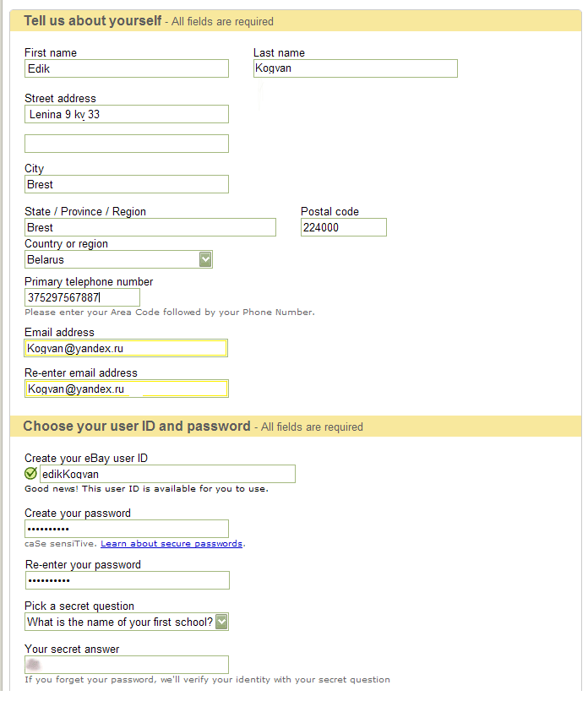Click the Re-enter your password field
588x723 pixels.
[127, 580]
